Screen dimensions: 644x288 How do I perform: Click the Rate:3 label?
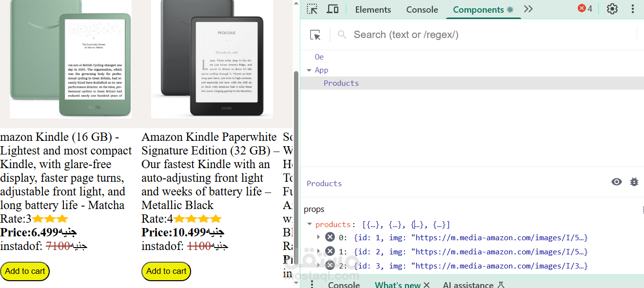click(x=16, y=219)
